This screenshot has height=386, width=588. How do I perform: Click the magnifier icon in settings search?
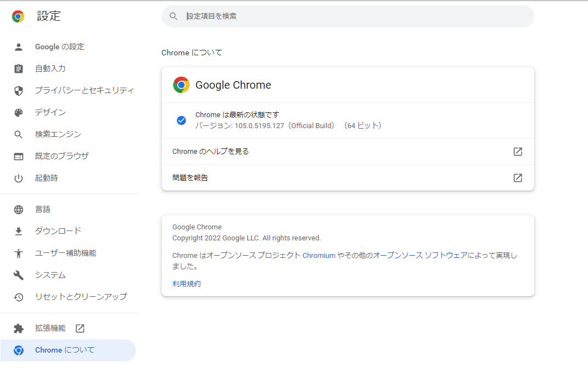click(x=173, y=16)
